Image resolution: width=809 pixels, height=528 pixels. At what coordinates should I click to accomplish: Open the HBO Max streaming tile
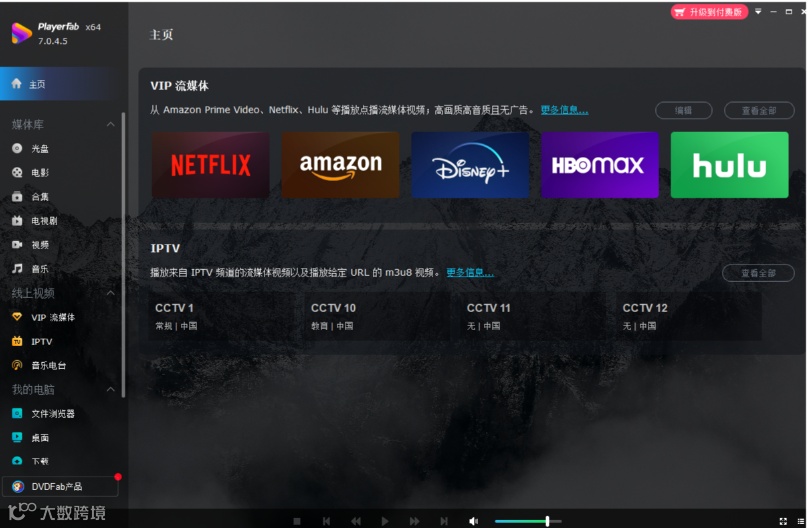click(x=600, y=165)
